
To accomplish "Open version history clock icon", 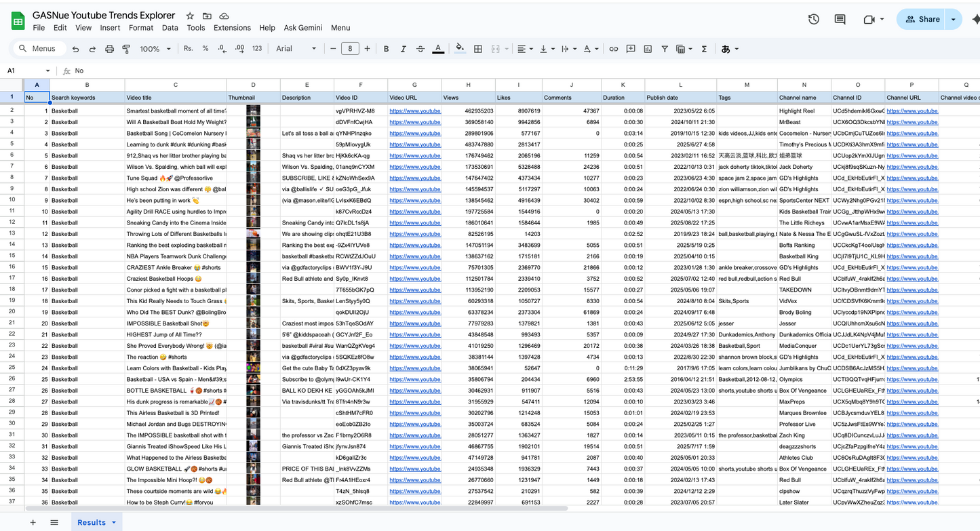I will (814, 20).
